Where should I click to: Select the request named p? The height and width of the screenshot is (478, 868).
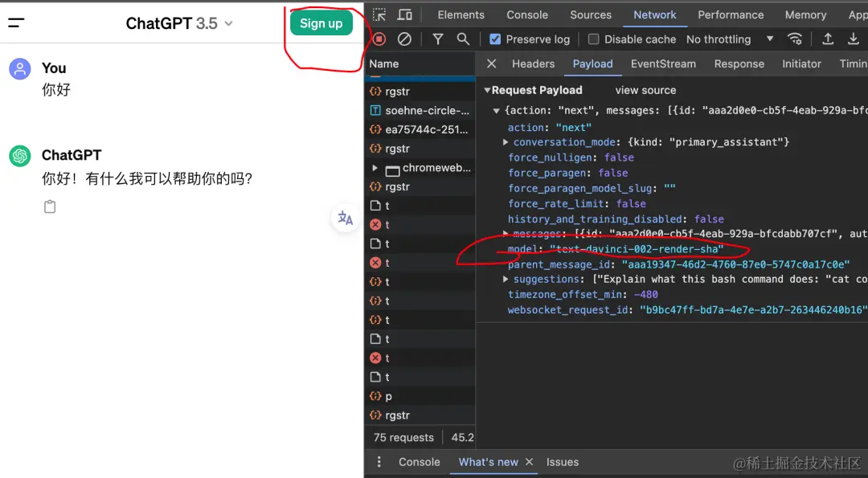point(420,396)
